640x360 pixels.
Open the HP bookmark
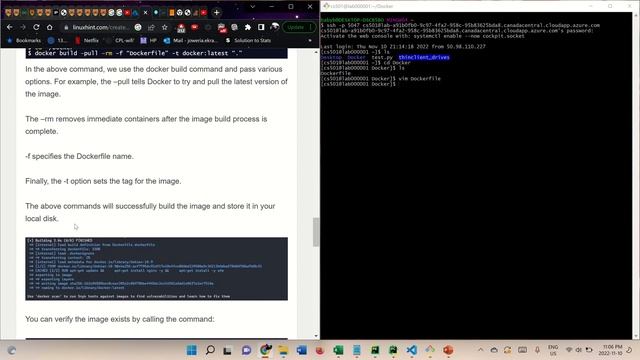pos(149,40)
